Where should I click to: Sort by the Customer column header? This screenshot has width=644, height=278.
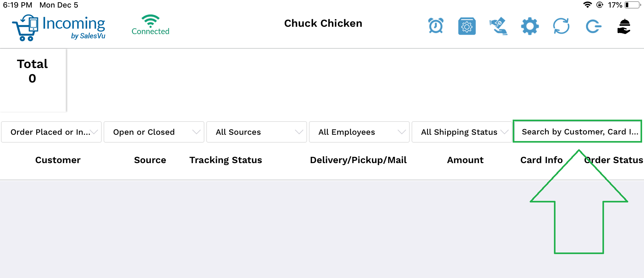pos(58,160)
